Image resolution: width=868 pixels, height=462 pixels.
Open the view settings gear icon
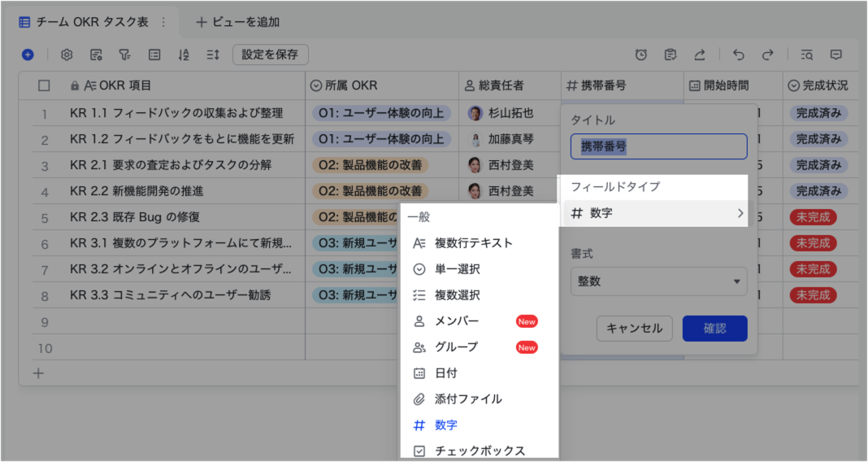(67, 54)
